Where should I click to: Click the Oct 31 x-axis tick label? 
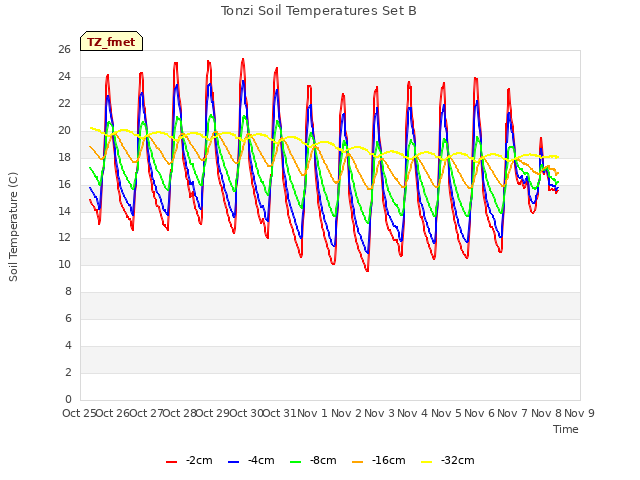280,413
